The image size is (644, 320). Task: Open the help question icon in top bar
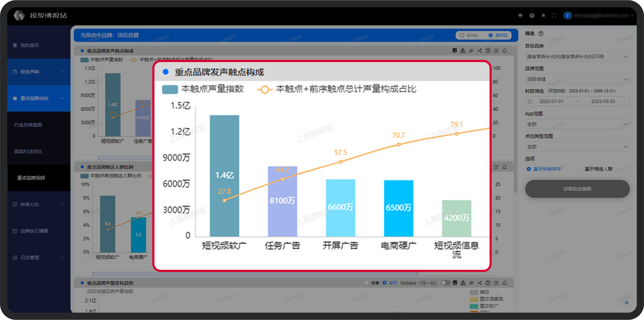pos(532,15)
